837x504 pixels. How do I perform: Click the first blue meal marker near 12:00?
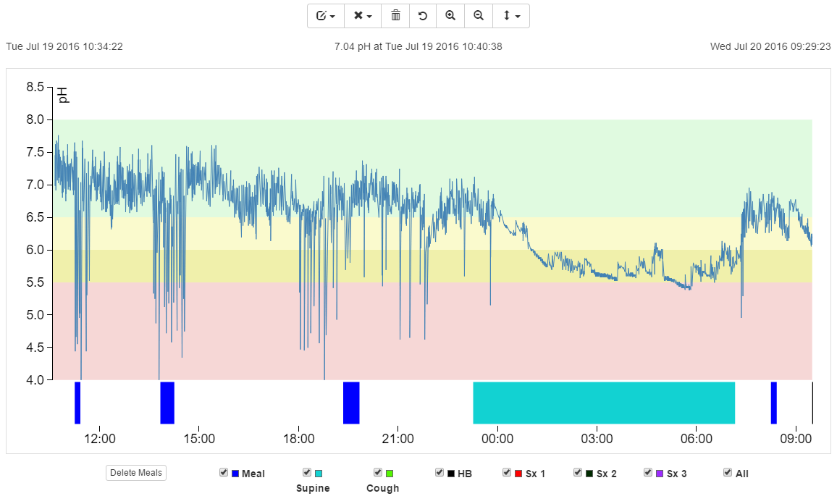77,403
